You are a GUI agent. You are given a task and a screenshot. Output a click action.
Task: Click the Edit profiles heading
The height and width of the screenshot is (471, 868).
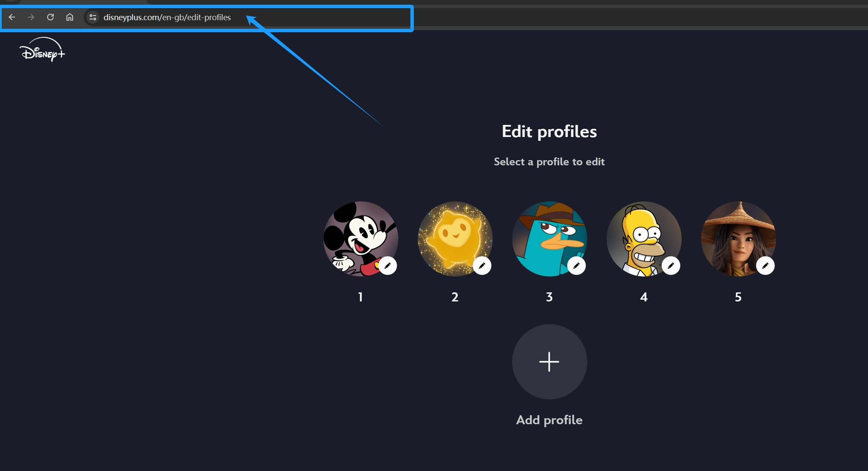(x=549, y=132)
